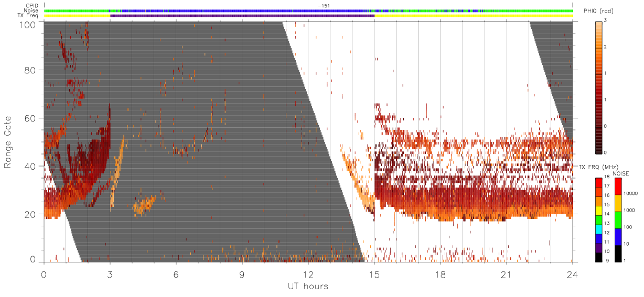
Task: Click the "NOISE" legend title
Action: [622, 173]
